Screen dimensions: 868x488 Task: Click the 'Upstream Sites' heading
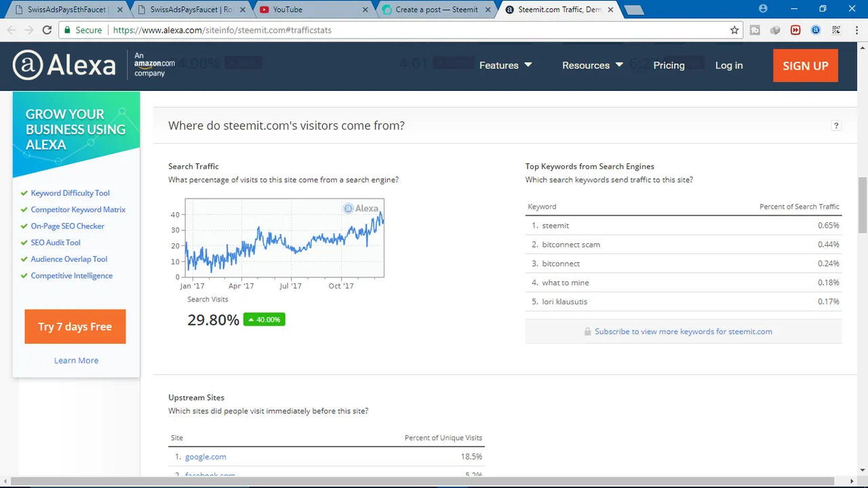click(196, 398)
